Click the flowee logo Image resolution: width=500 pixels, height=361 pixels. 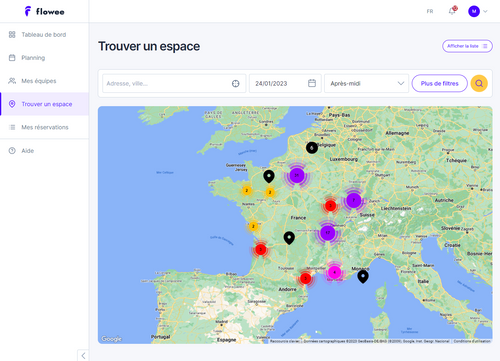tap(45, 11)
